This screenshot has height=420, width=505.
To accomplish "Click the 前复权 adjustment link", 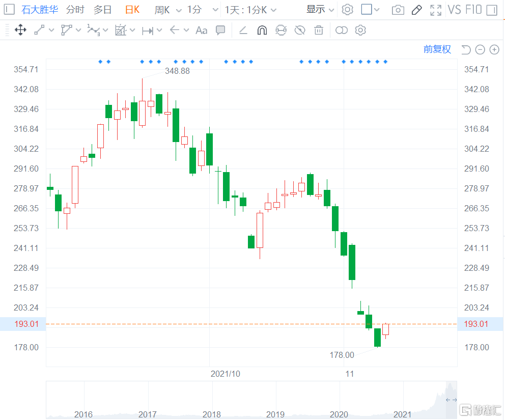I will pos(437,49).
